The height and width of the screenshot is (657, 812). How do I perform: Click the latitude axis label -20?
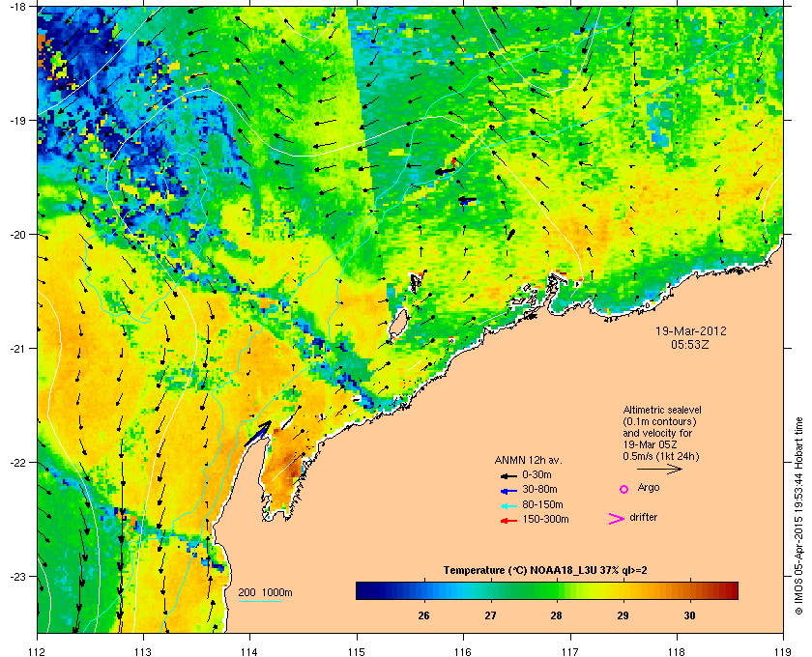(18, 235)
